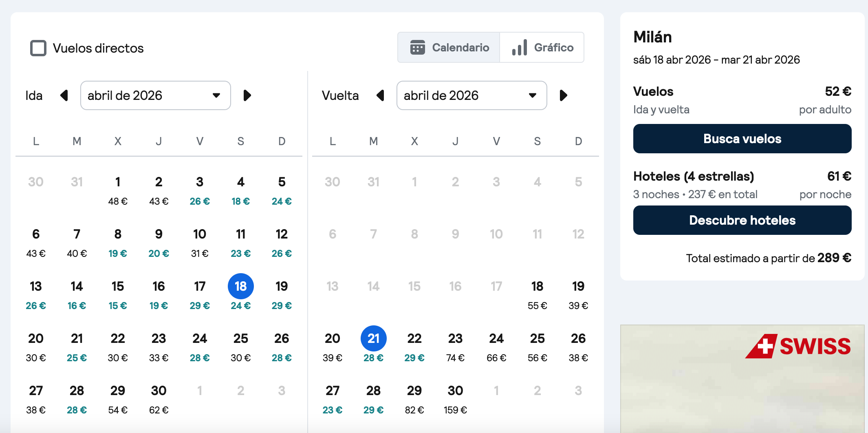Switch to the Gráfico view tab
The image size is (868, 433).
542,48
